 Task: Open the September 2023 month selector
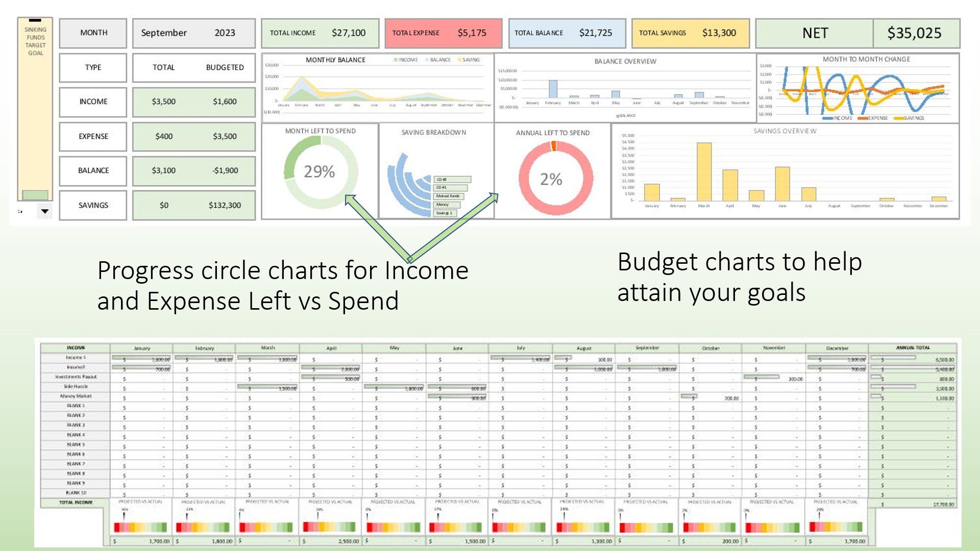coord(193,33)
